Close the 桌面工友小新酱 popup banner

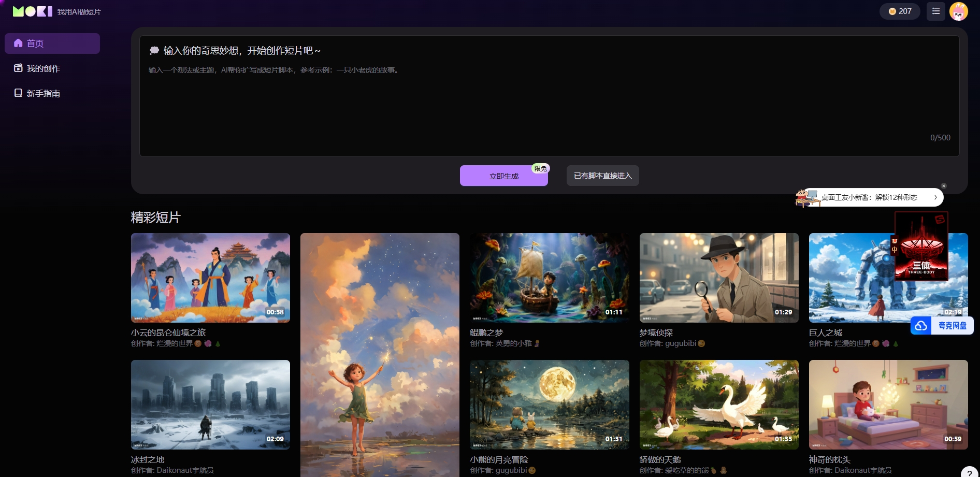[x=944, y=186]
